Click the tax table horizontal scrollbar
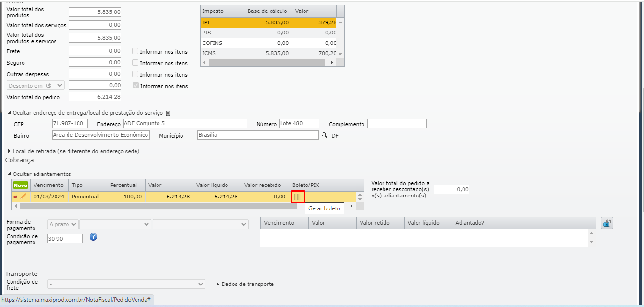 coord(268,62)
